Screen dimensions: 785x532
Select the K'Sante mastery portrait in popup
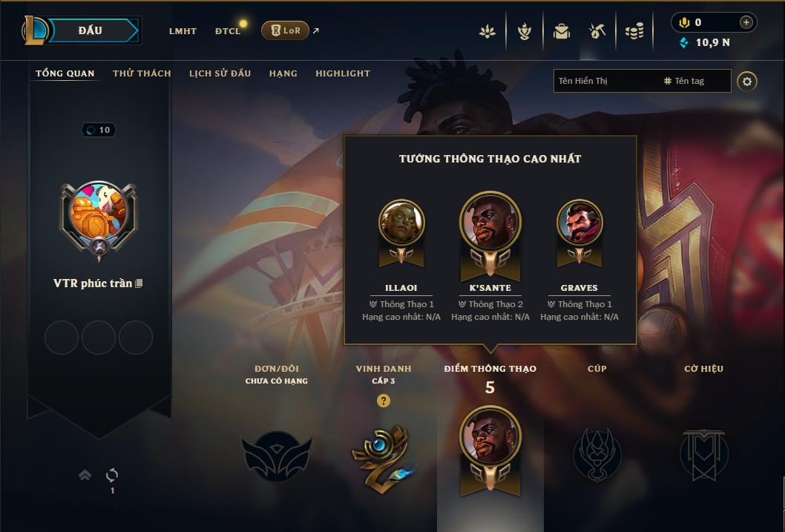coord(490,222)
